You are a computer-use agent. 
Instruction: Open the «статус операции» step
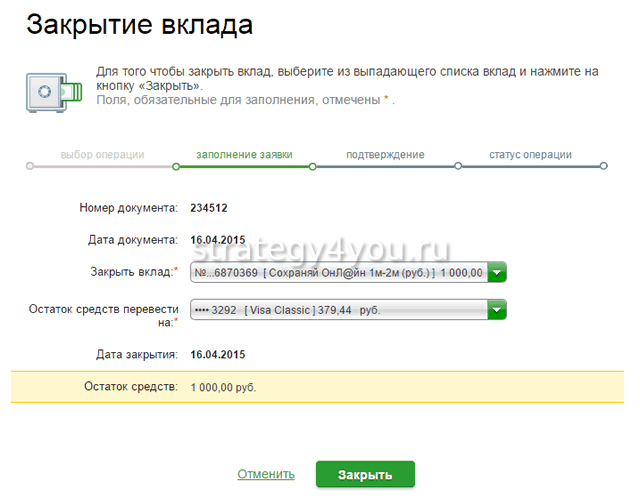[530, 155]
